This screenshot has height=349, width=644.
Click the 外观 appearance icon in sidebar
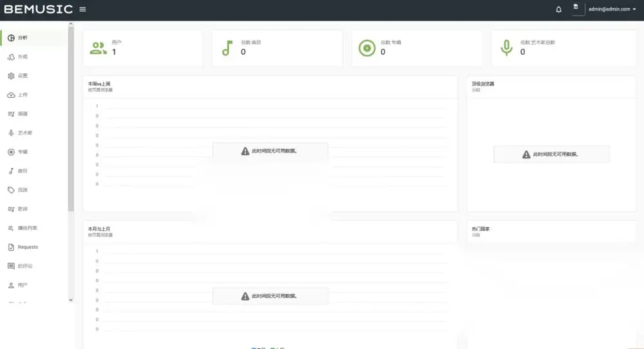[x=11, y=57]
